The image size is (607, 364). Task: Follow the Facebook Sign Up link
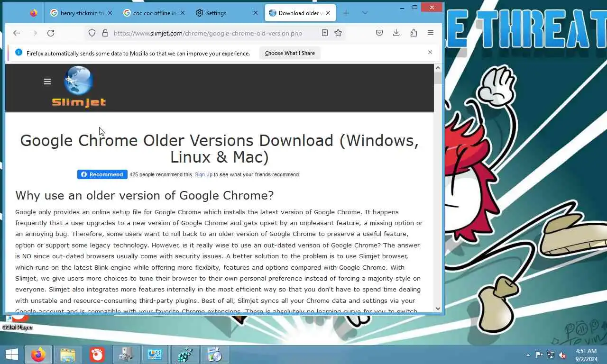click(203, 174)
